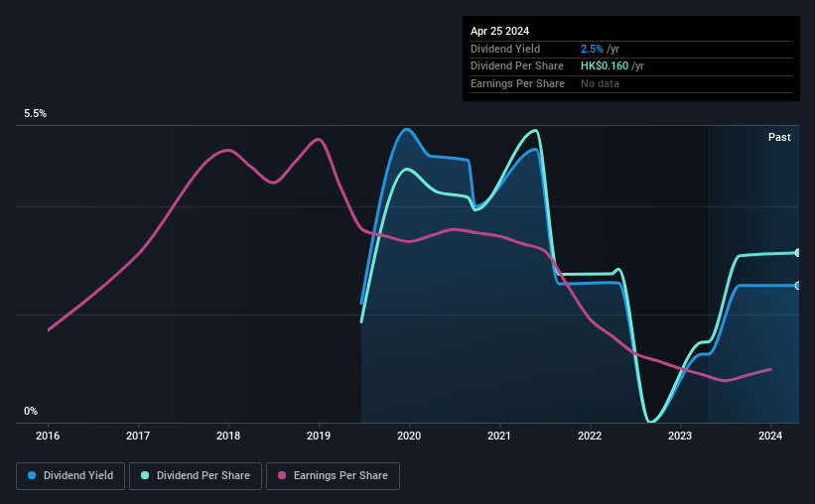Click the blue Dividend Yield legend dot
Image resolution: width=815 pixels, height=504 pixels.
coord(32,475)
